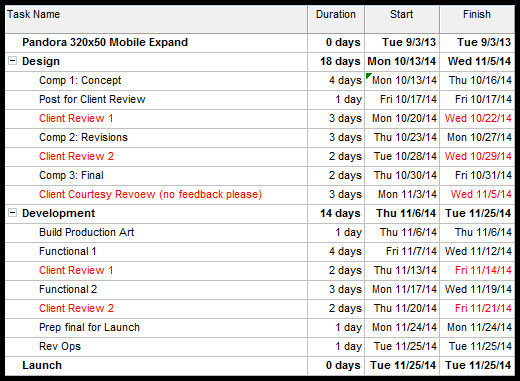Select the Start column header

click(402, 19)
